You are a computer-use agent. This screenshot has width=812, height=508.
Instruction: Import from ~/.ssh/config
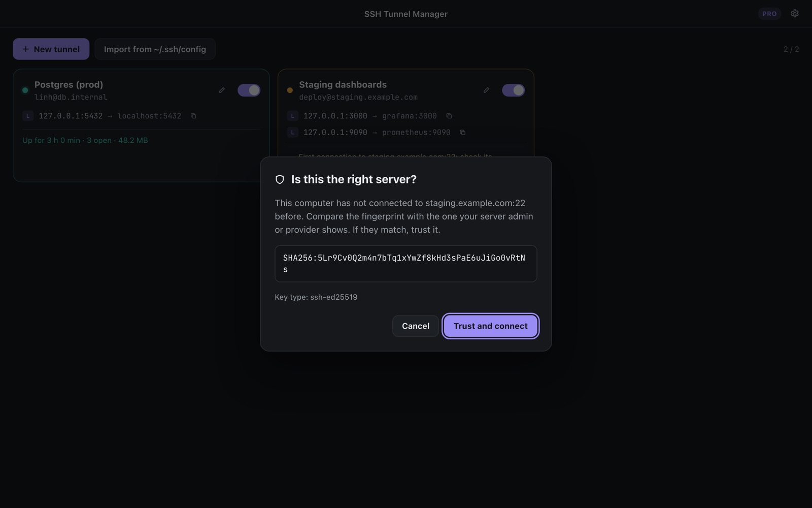(x=155, y=49)
